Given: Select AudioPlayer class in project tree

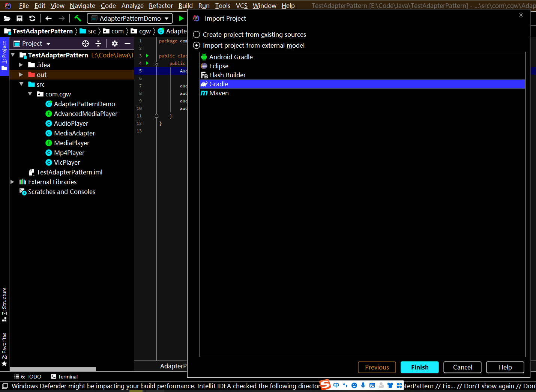Looking at the screenshot, I should pos(71,123).
